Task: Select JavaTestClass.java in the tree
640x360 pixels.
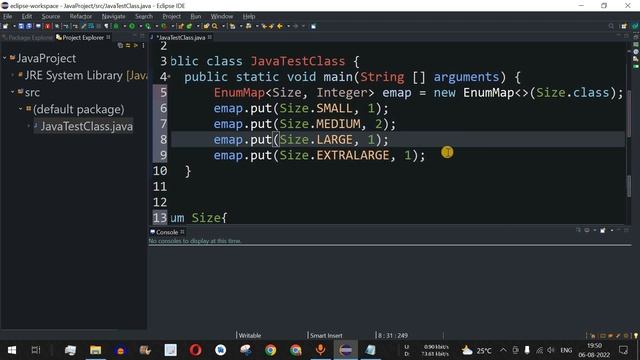Action: (x=86, y=126)
